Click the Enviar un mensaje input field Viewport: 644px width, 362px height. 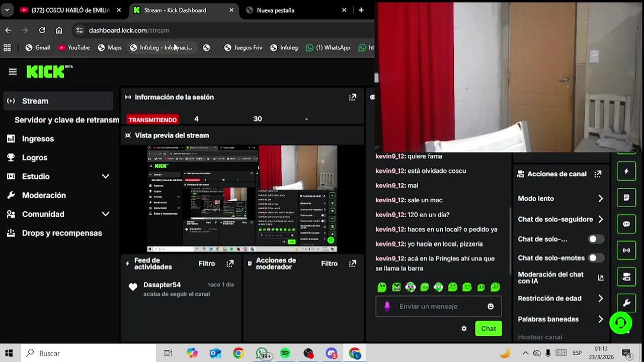click(x=438, y=306)
